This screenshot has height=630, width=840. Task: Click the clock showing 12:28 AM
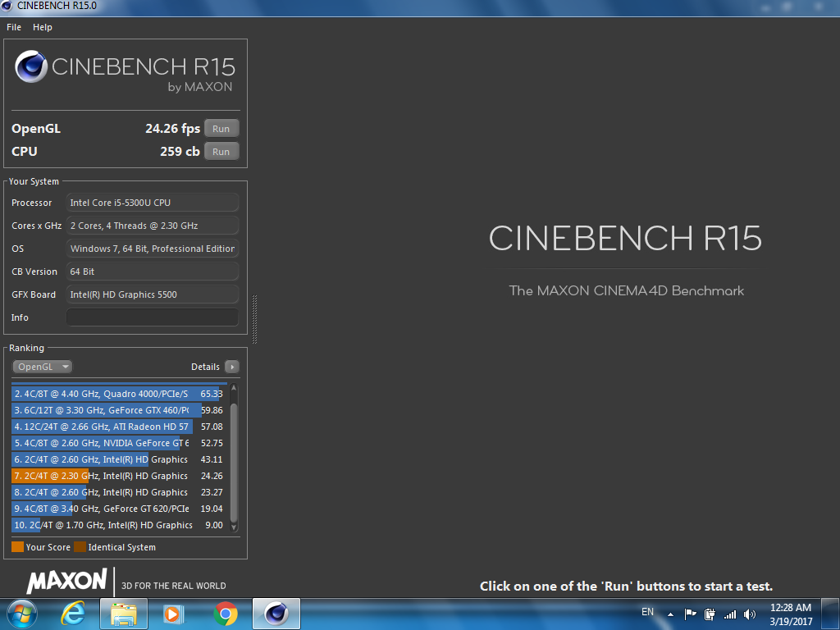791,614
